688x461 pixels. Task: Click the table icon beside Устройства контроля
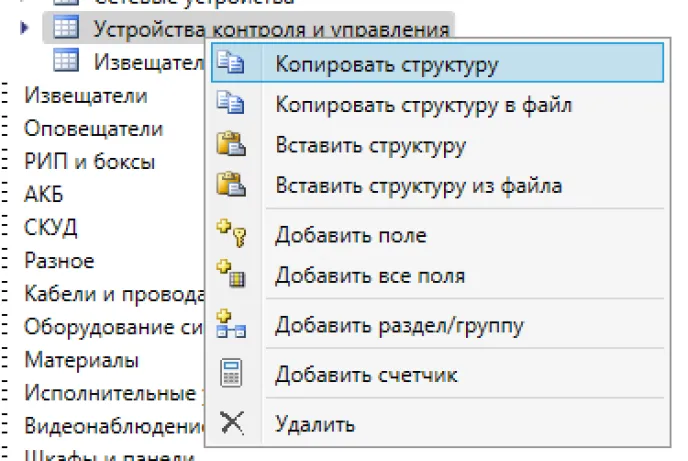pyautogui.click(x=66, y=28)
